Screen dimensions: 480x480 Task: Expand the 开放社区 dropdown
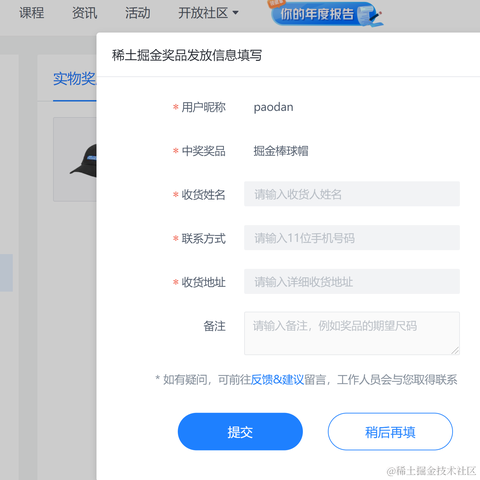pyautogui.click(x=208, y=13)
